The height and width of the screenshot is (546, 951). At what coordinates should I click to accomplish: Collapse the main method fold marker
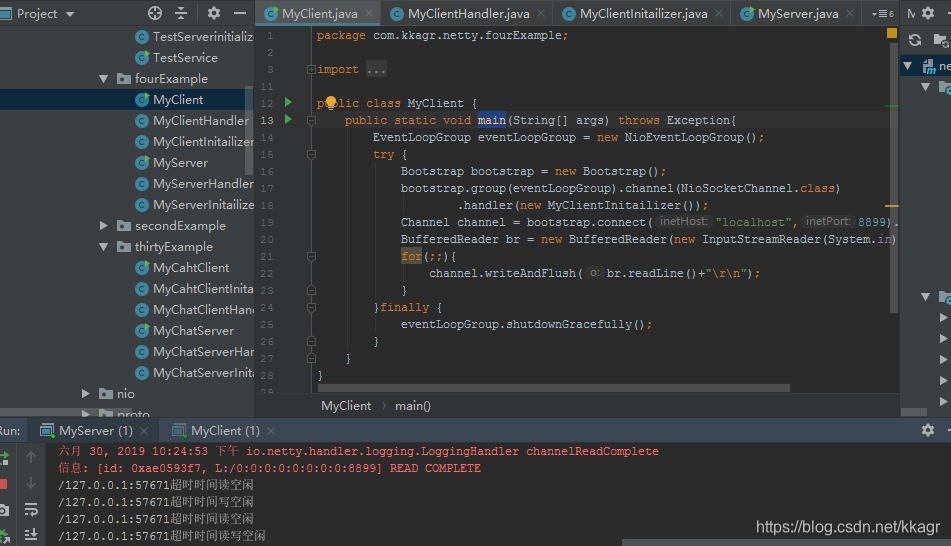pyautogui.click(x=311, y=120)
